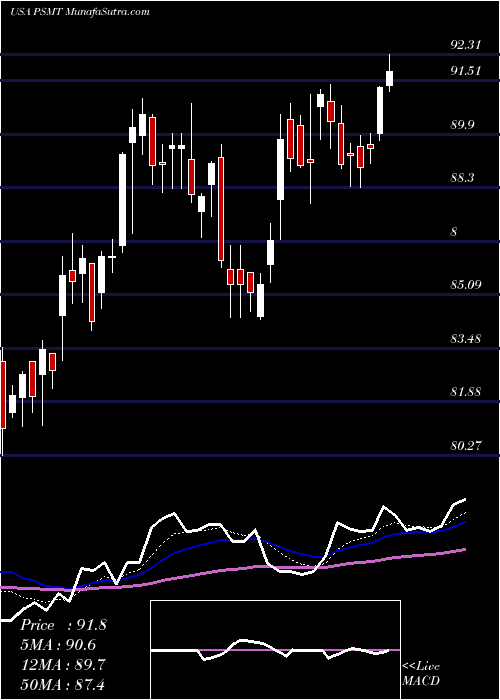Screen dimensions: 500x700
Task: Click the 50MA : 87.4 readout
Action: click(x=63, y=684)
